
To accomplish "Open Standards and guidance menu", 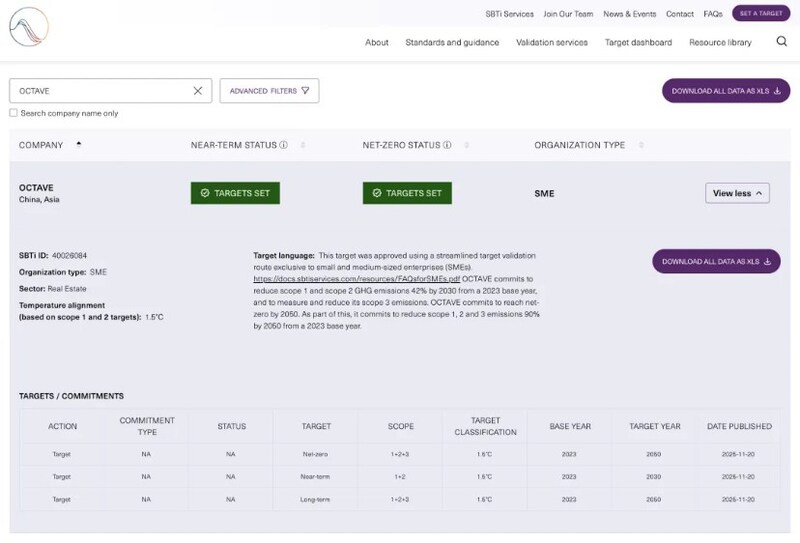I will point(452,42).
